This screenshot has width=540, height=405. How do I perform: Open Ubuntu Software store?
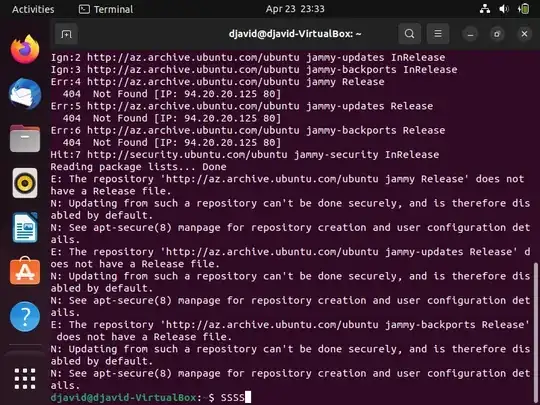[25, 271]
